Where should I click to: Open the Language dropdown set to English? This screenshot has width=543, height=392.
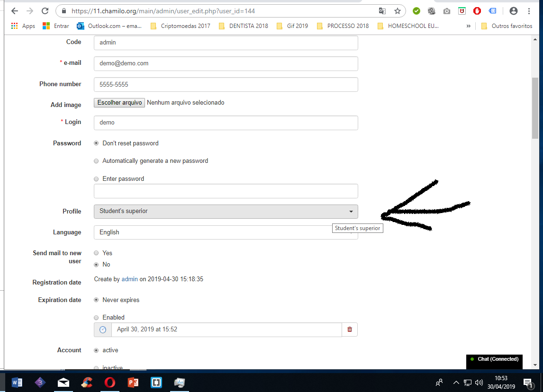(226, 232)
